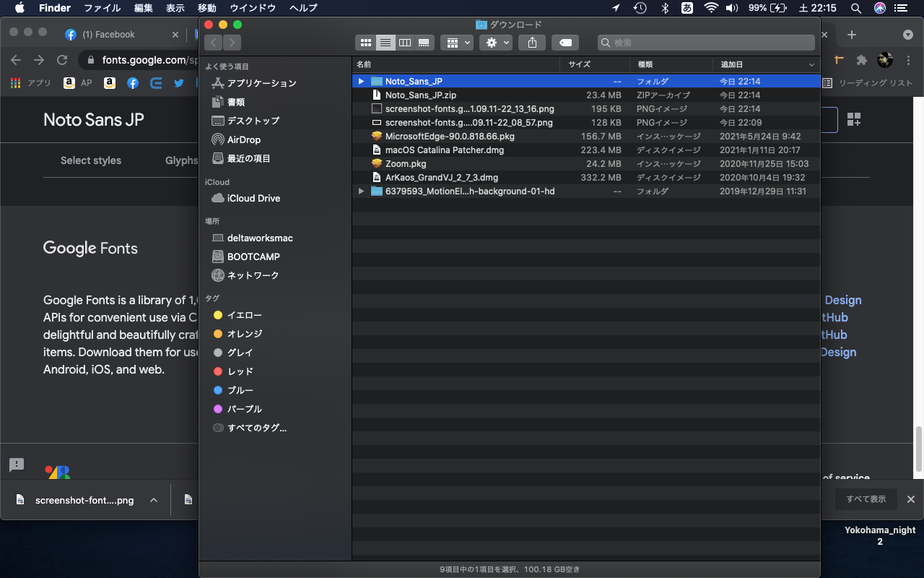Switch Finder to list view
The image size is (924, 578).
tap(385, 43)
